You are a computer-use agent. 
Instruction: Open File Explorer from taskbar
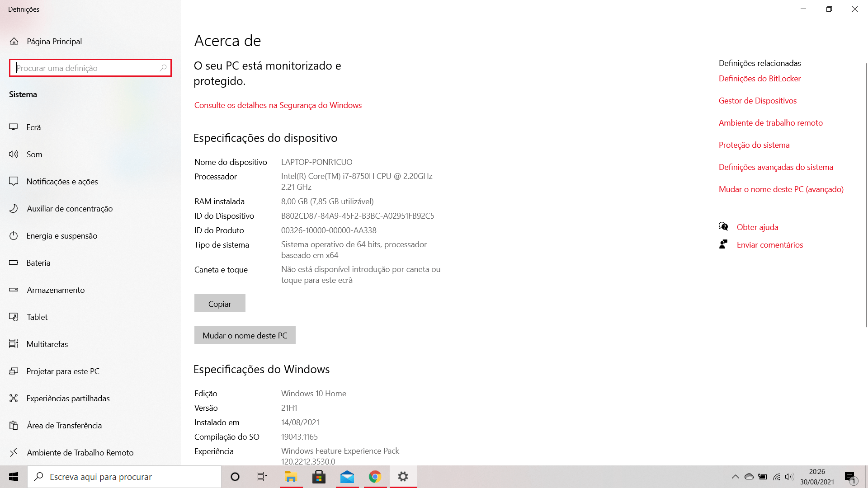click(x=291, y=477)
